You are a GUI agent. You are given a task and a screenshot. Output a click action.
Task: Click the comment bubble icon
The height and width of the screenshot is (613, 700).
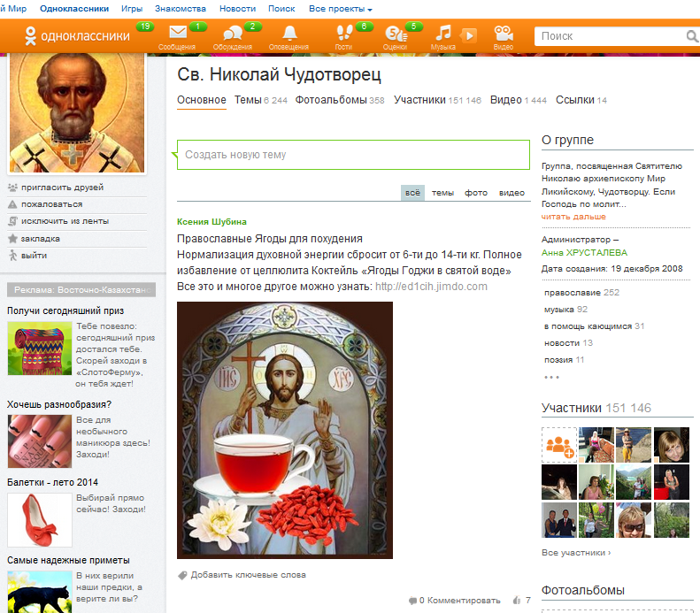[412, 601]
